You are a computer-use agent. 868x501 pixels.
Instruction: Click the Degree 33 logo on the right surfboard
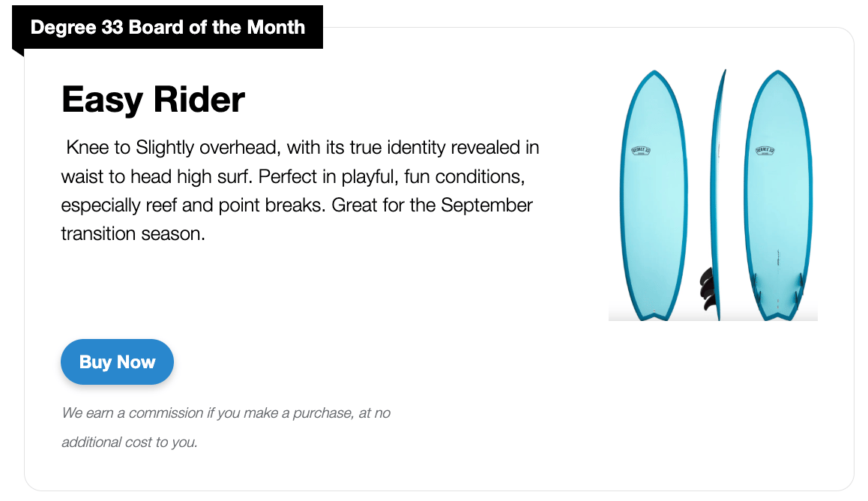click(x=765, y=151)
